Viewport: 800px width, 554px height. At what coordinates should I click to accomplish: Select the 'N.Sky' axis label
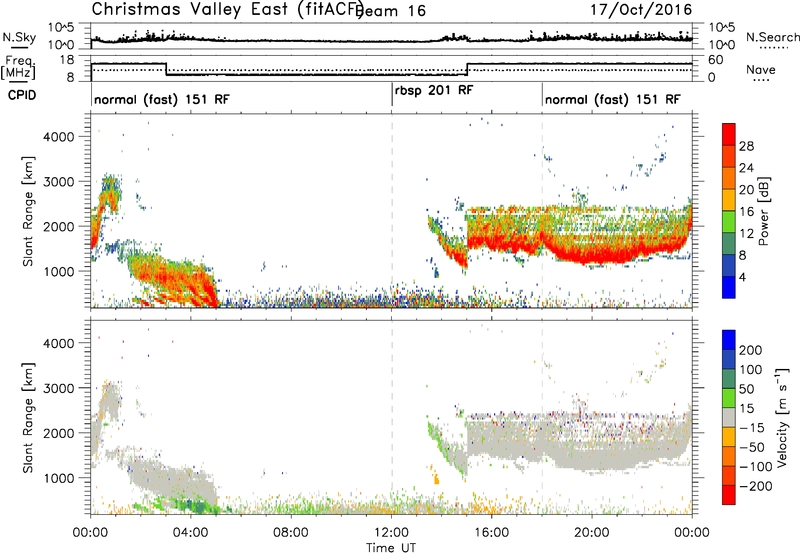click(x=19, y=37)
